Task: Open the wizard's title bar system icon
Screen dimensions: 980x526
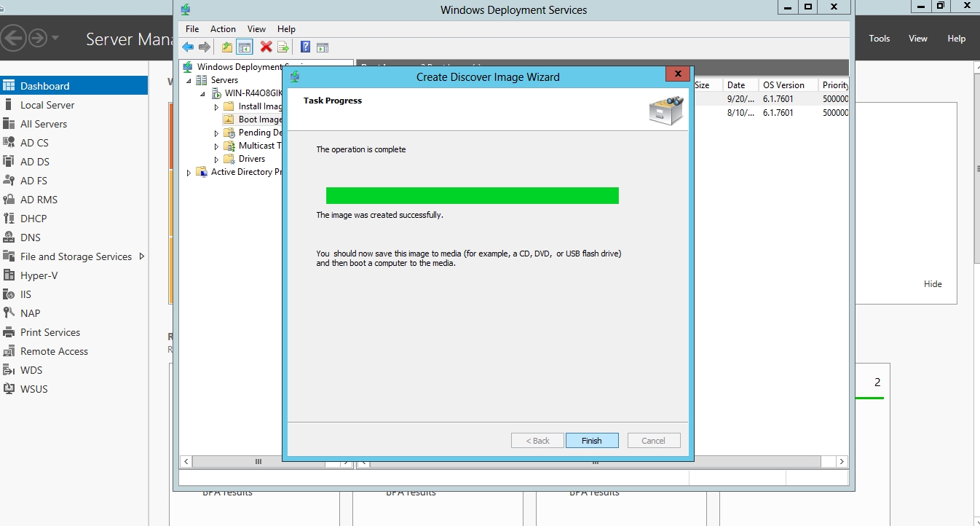Action: (x=295, y=76)
